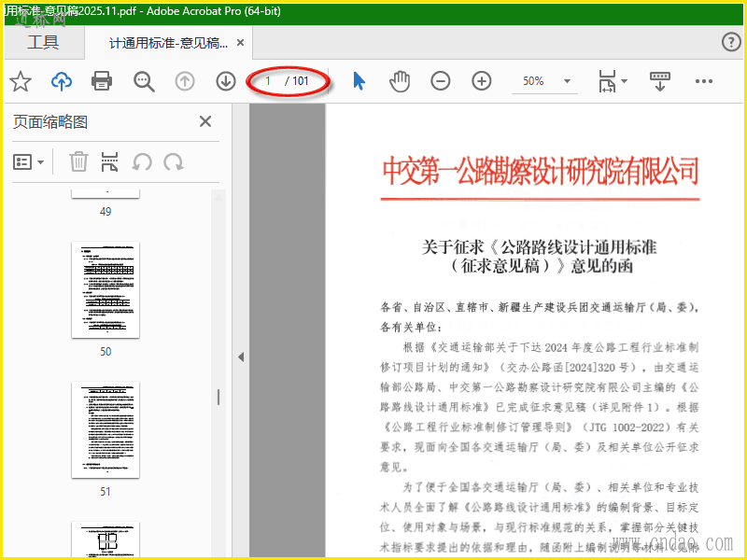
Task: Activate the hand pan tool
Action: [400, 81]
